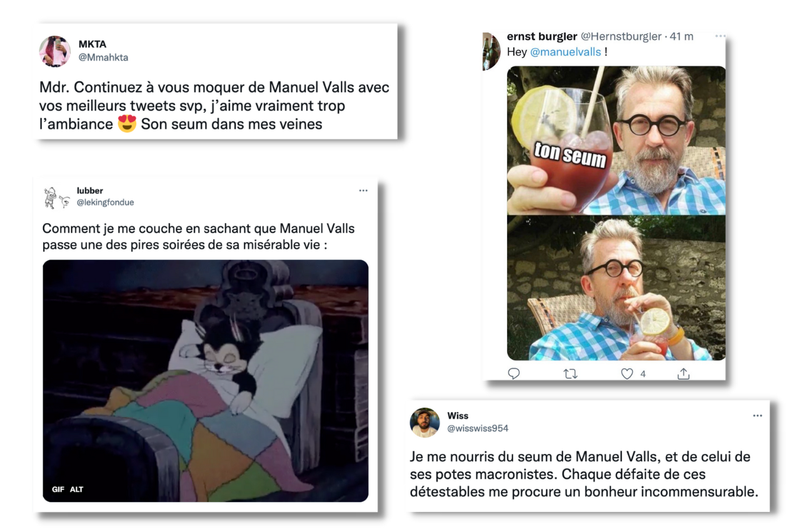The image size is (809, 532).
Task: Click ernst burgler's profile avatar
Action: click(x=491, y=51)
